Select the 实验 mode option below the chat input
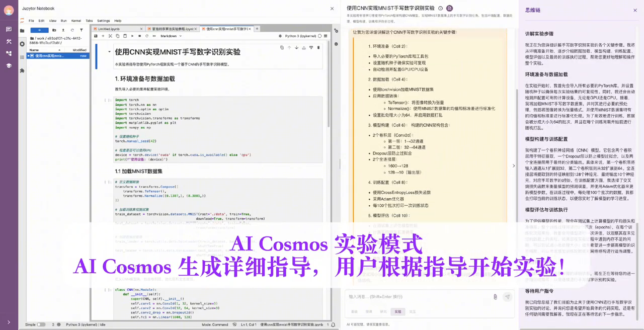The width and height of the screenshot is (644, 330). pyautogui.click(x=398, y=312)
